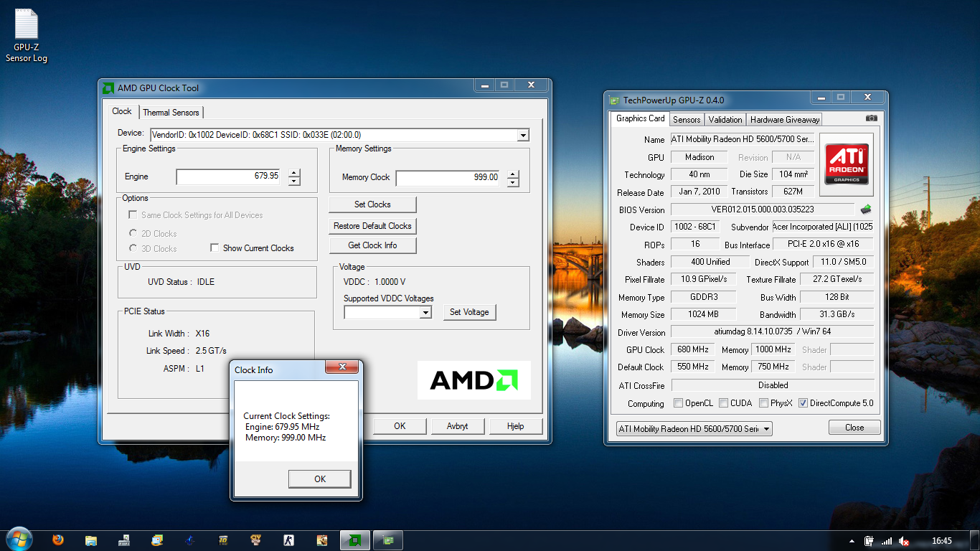Enable Same Clock Settings for All Devices

click(133, 215)
